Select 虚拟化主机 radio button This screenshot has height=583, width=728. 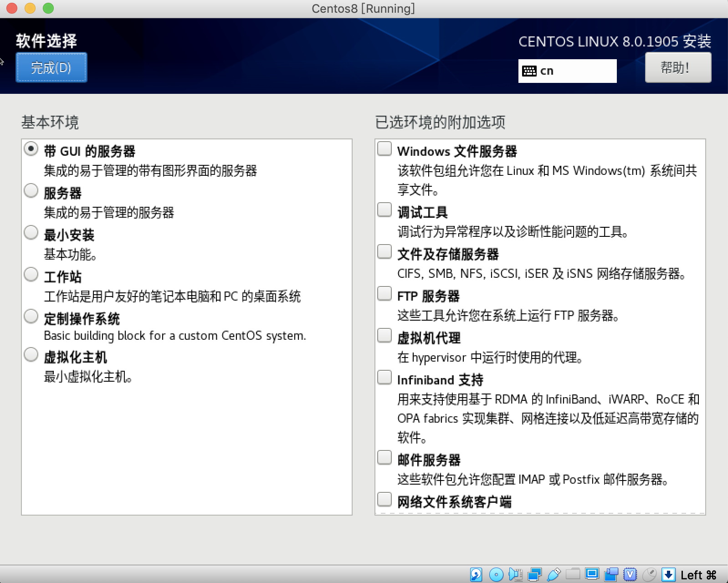[x=31, y=355]
